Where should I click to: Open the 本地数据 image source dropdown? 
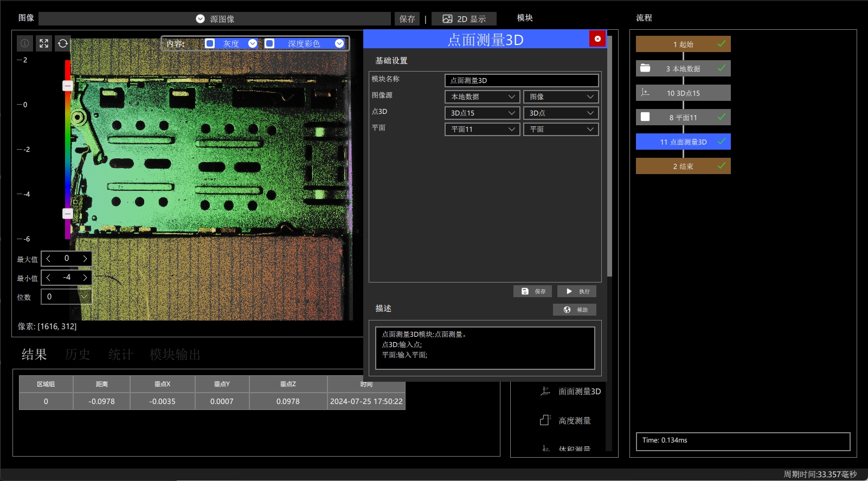483,97
